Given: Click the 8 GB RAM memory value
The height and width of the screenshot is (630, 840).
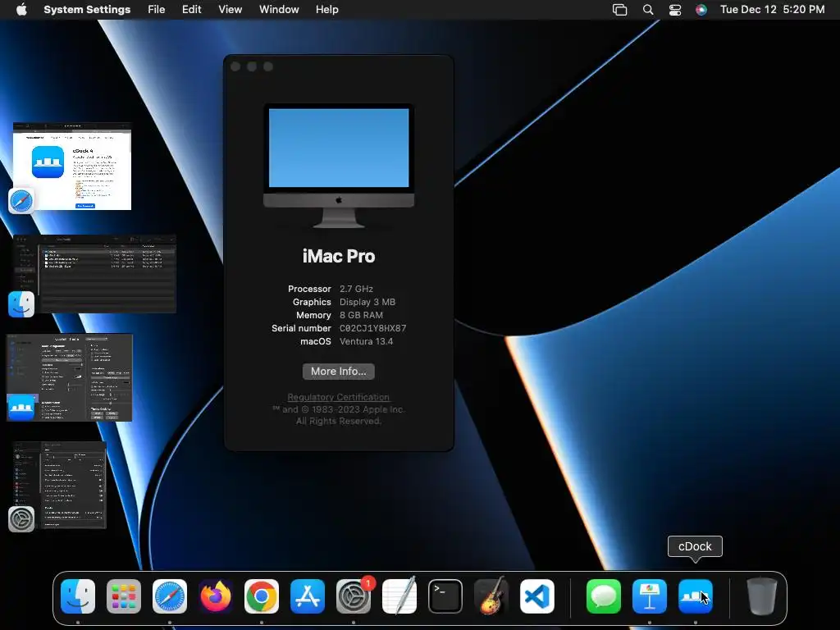Looking at the screenshot, I should [x=361, y=315].
